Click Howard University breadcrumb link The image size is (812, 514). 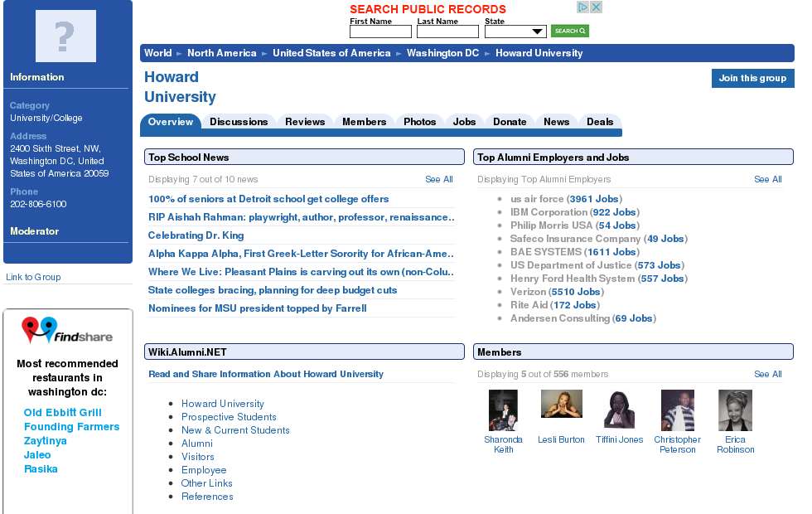[x=539, y=53]
